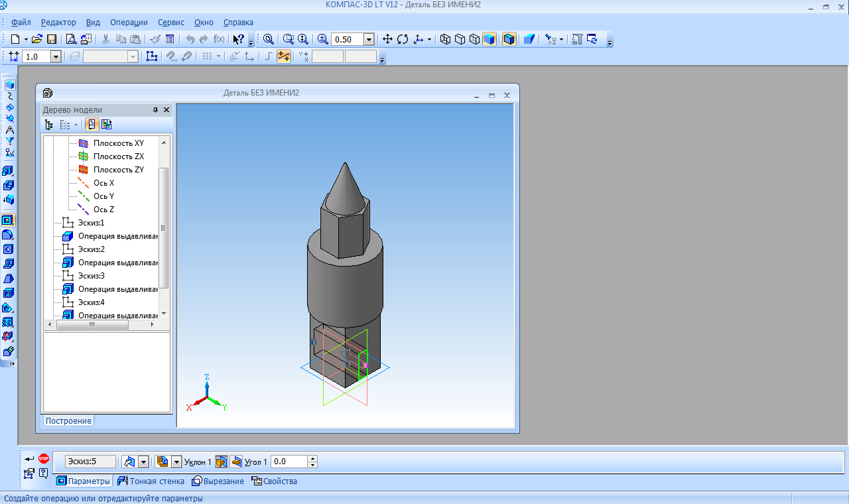Select Ось Z in model tree
This screenshot has height=504, width=849.
[x=103, y=210]
